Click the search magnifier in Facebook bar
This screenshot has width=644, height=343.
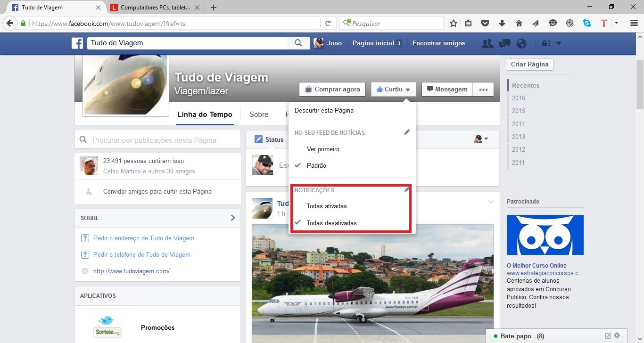point(298,43)
